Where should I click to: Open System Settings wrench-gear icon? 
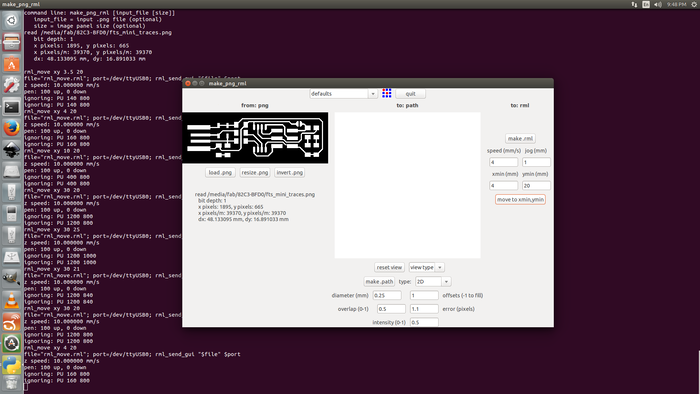[x=12, y=85]
